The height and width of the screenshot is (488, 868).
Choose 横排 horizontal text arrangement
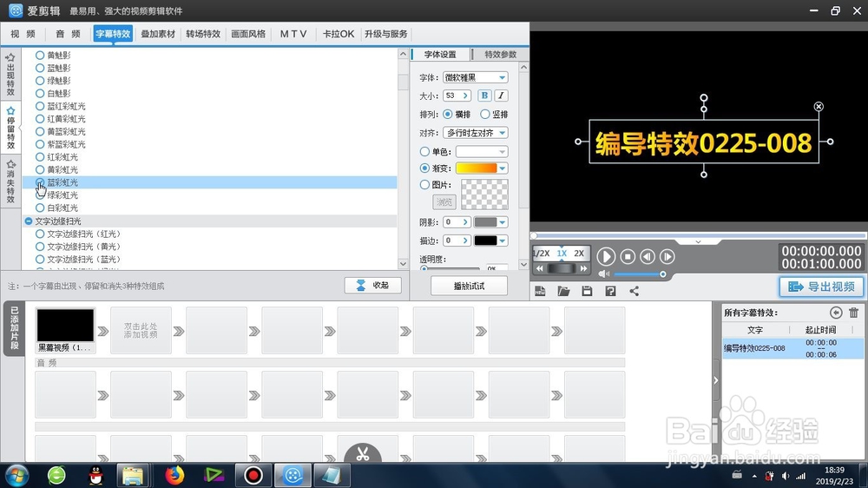click(x=448, y=114)
